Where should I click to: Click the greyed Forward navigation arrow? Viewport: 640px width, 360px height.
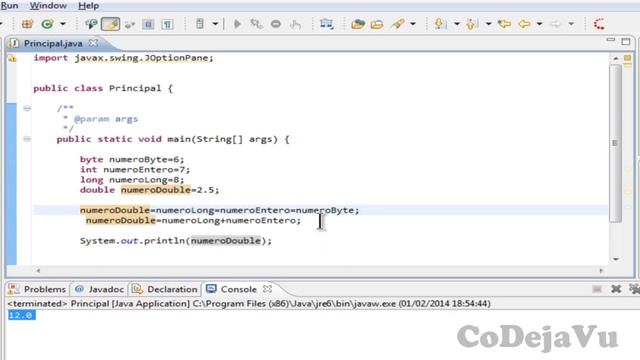click(556, 24)
